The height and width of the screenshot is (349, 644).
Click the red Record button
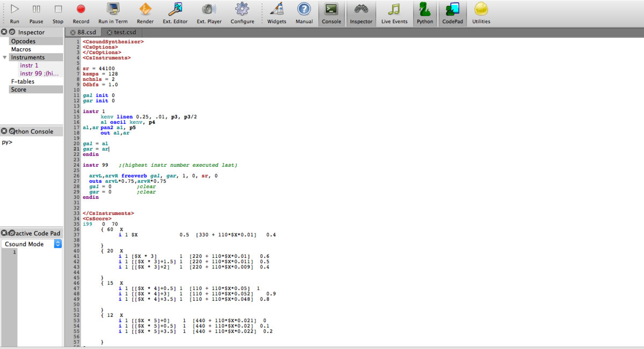(x=81, y=9)
